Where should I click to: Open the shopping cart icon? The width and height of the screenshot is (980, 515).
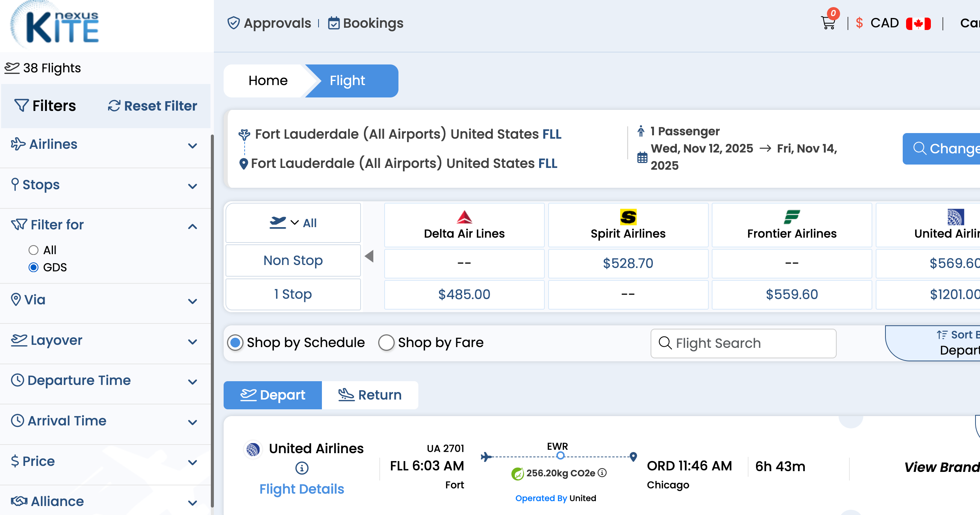click(x=828, y=23)
